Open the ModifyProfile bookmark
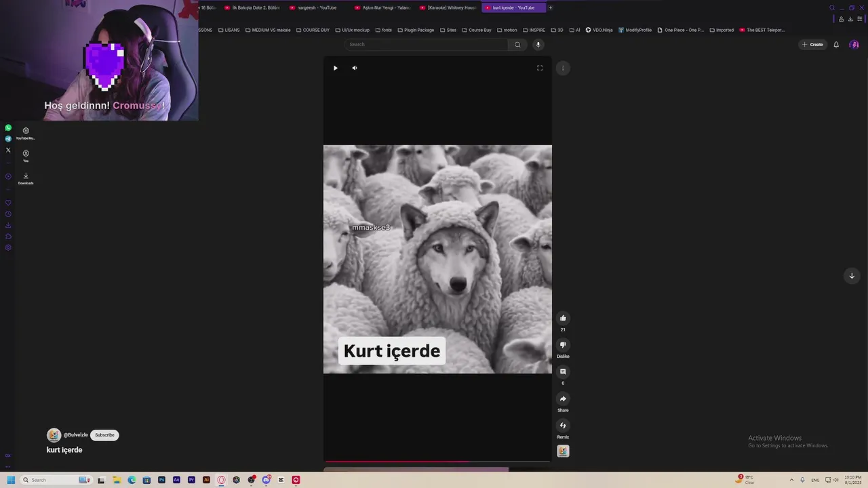Image resolution: width=868 pixels, height=488 pixels. coord(635,30)
